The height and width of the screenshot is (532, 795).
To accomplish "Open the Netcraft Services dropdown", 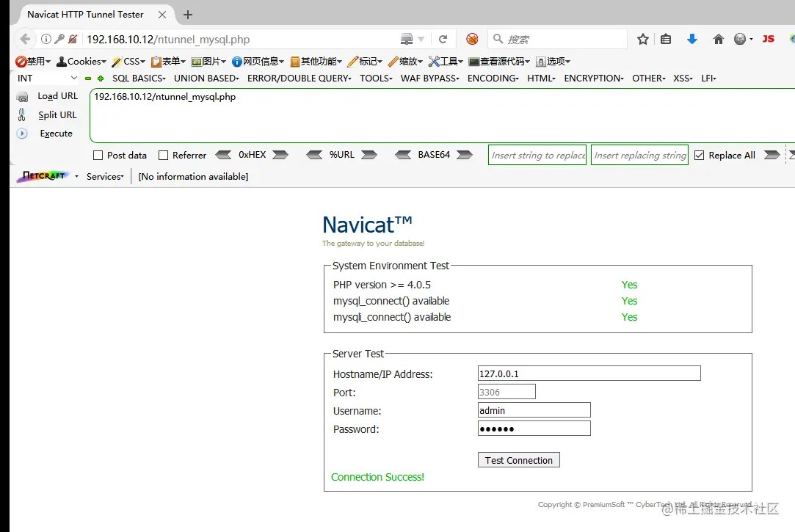I will coord(105,177).
